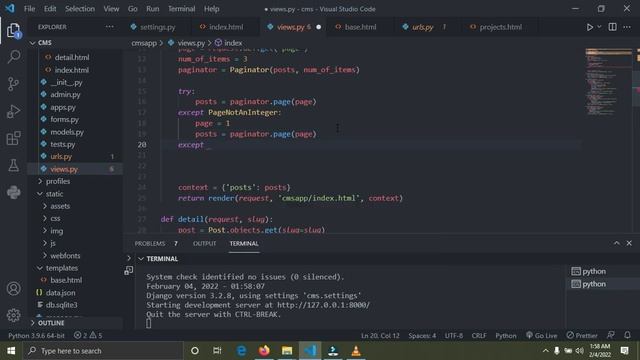Open File Explorer from taskbar
Viewport: 640px width, 360px height.
[x=287, y=351]
